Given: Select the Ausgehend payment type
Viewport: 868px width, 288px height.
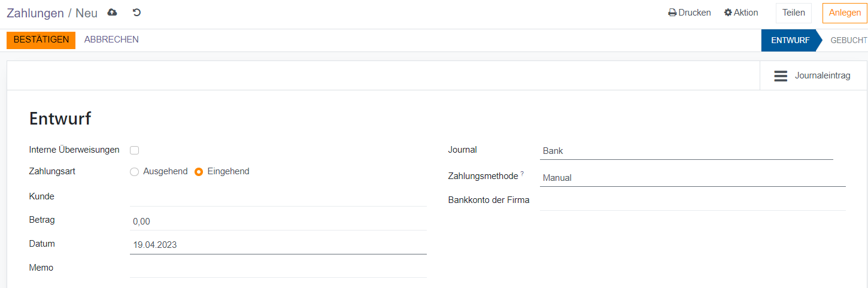Looking at the screenshot, I should click(135, 172).
